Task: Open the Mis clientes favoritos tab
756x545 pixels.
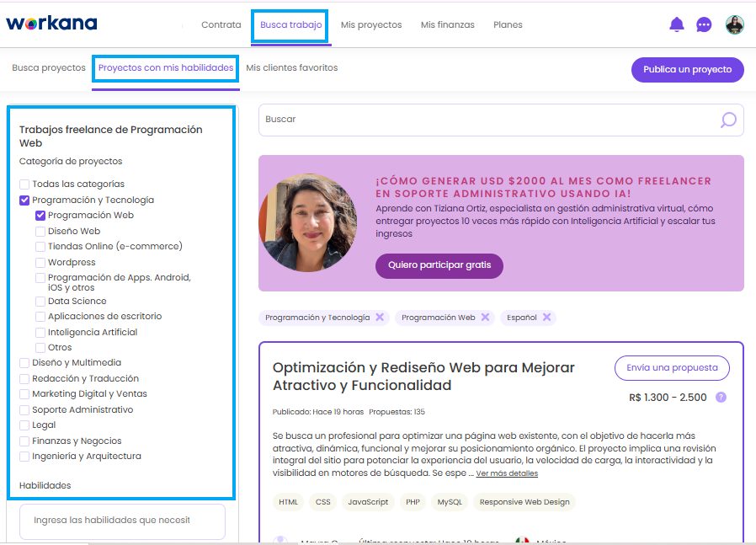Action: pyautogui.click(x=291, y=67)
